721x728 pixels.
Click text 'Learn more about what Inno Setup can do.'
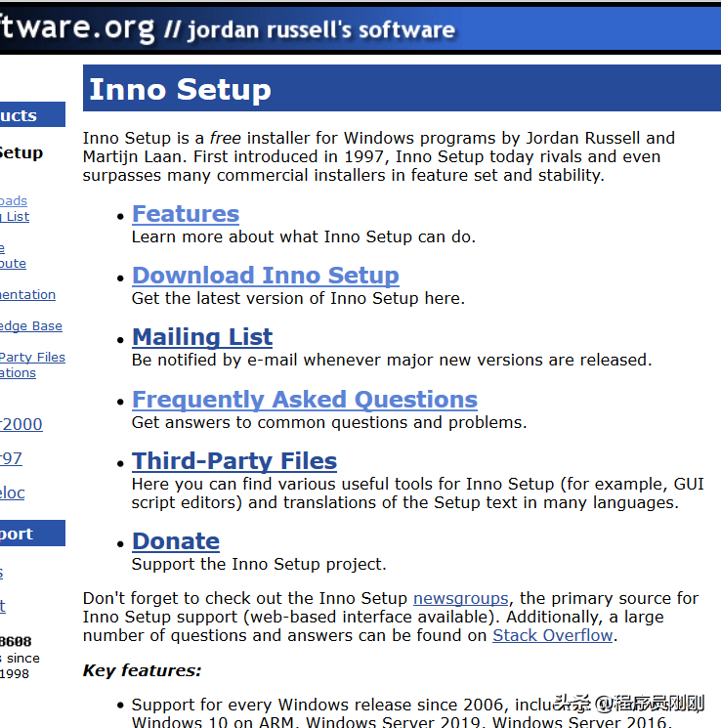pyautogui.click(x=304, y=237)
